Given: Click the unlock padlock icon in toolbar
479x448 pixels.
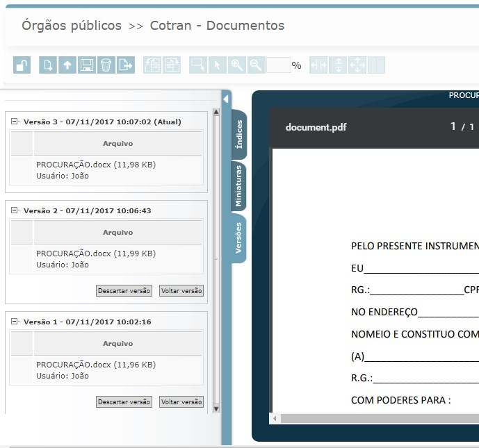Looking at the screenshot, I should (22, 65).
